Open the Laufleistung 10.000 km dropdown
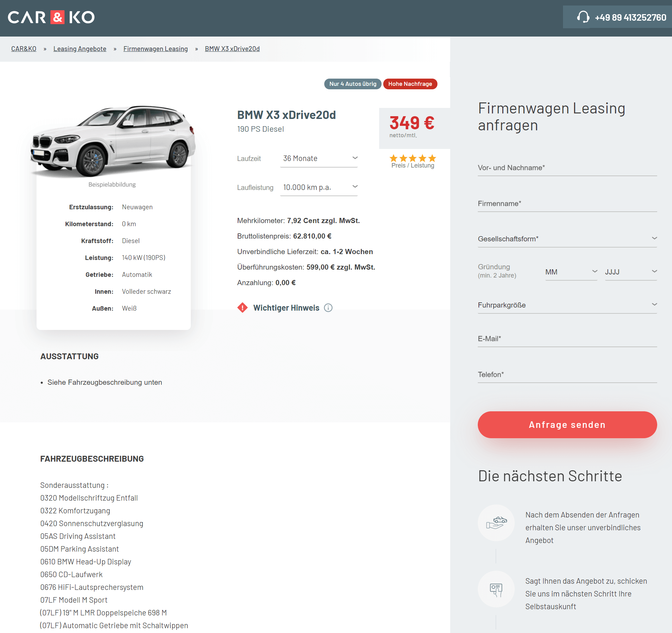 319,187
